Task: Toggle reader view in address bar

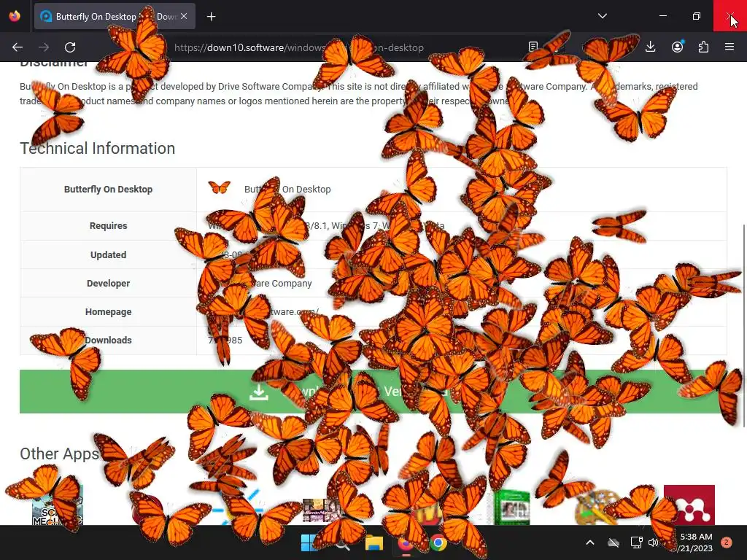Action: click(533, 47)
